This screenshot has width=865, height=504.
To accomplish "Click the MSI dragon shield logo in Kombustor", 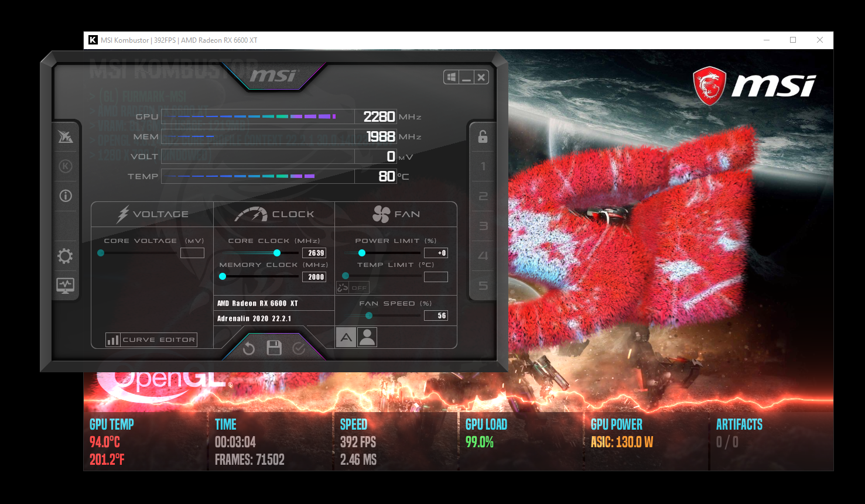I will (709, 86).
